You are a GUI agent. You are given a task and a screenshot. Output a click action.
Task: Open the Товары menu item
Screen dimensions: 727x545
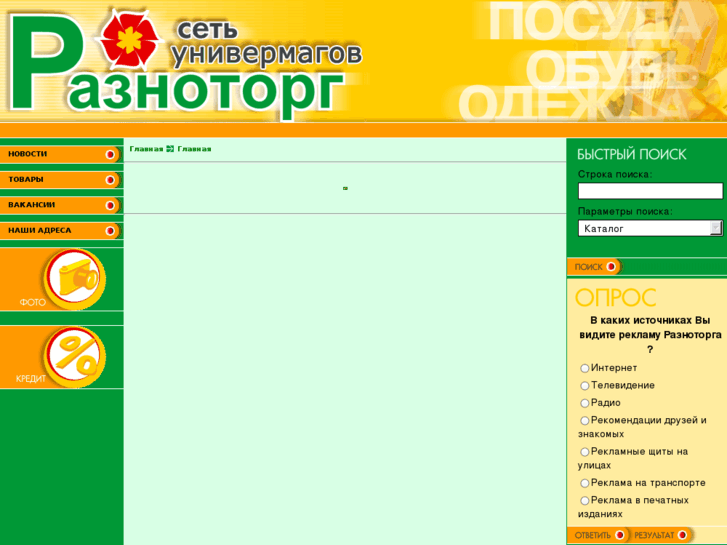point(60,180)
